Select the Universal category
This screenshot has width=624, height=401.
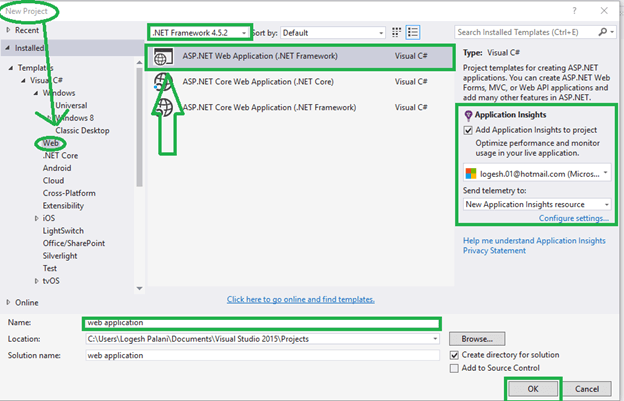point(71,105)
